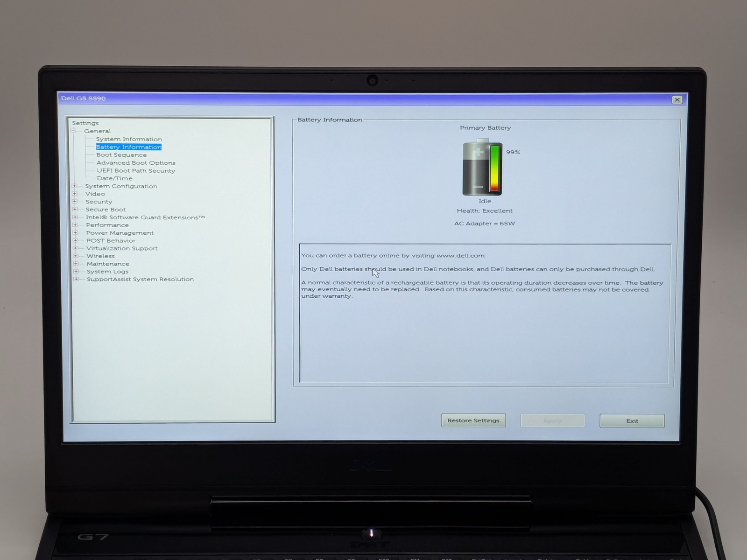The height and width of the screenshot is (560, 747).
Task: Select POST Behavior category label
Action: point(111,240)
